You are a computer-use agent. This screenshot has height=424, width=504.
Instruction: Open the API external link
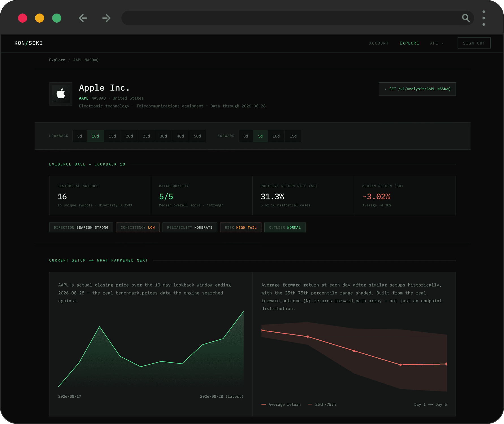437,43
